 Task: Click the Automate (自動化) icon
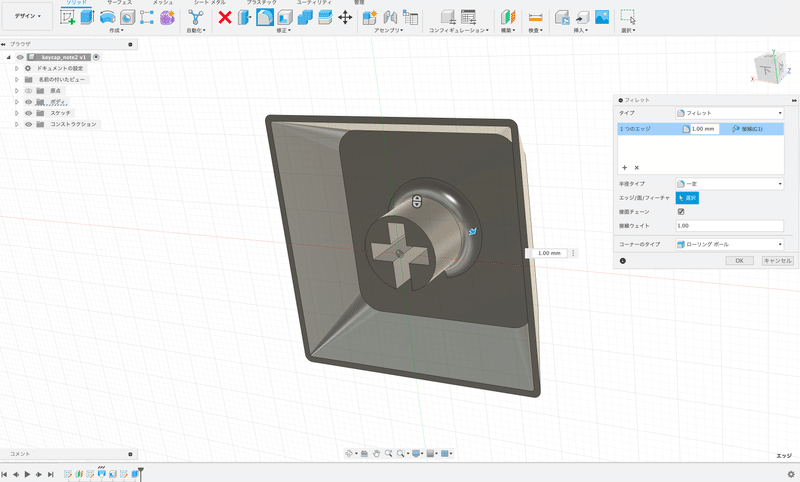point(196,17)
